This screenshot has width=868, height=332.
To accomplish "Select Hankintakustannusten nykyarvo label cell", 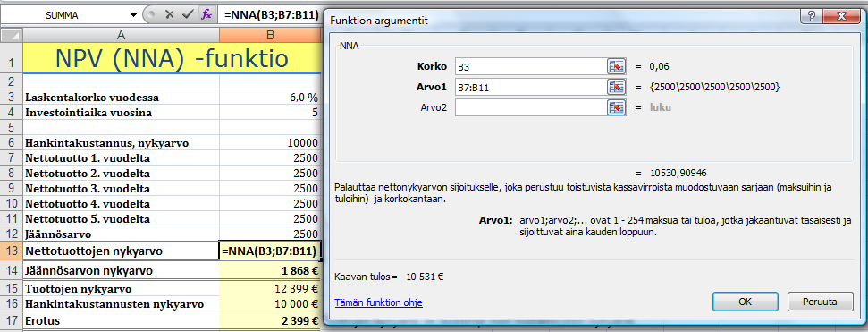I will pos(121,304).
